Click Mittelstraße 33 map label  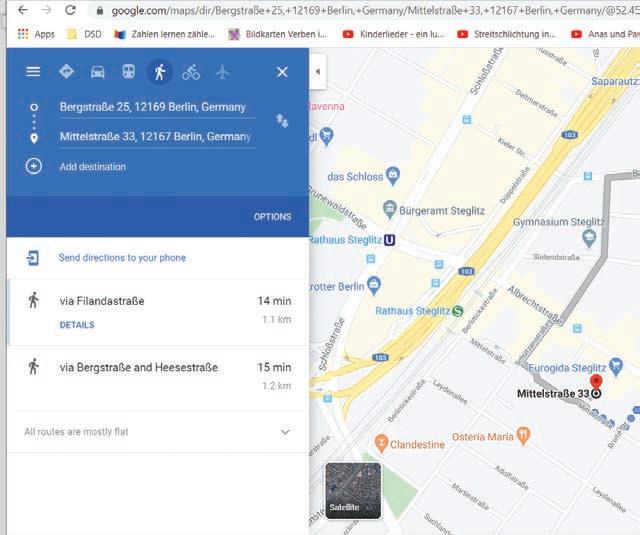[x=553, y=394]
